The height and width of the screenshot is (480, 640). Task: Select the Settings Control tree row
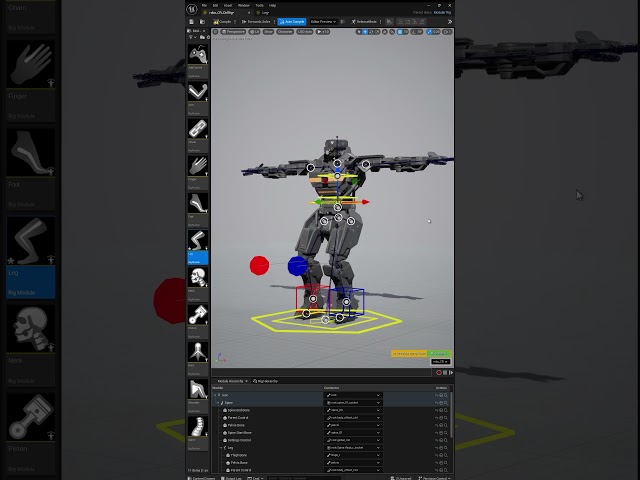click(239, 440)
